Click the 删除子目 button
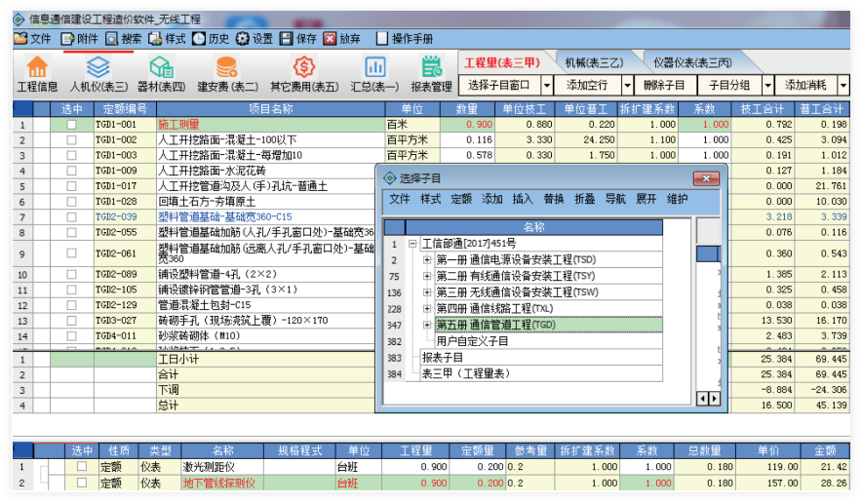This screenshot has height=504, width=862. click(667, 86)
